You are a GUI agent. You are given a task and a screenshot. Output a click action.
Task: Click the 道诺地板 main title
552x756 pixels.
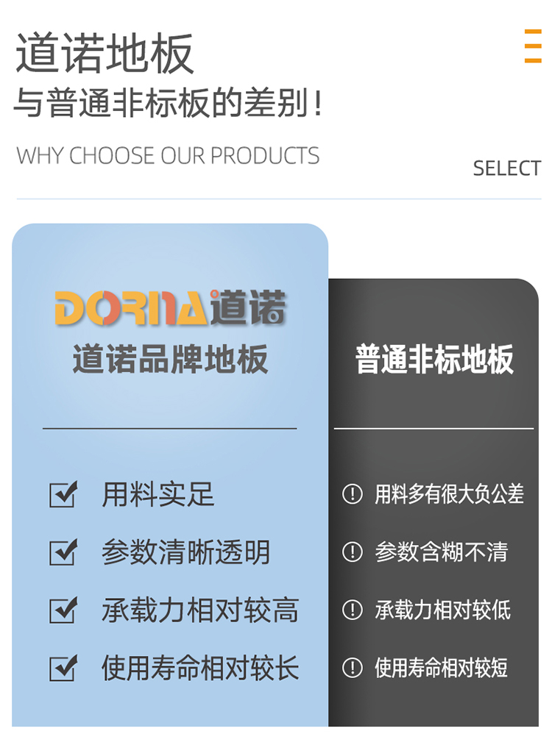[x=105, y=53]
